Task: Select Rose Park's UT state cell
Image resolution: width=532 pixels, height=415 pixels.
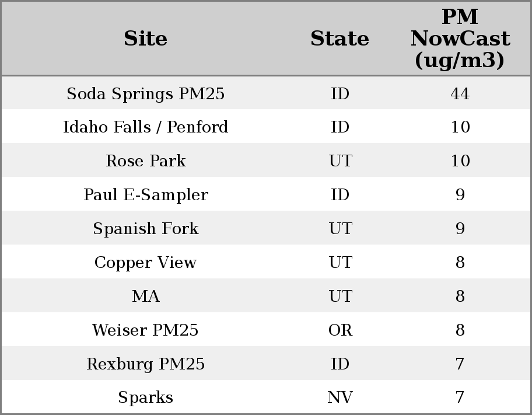Action: pos(340,161)
